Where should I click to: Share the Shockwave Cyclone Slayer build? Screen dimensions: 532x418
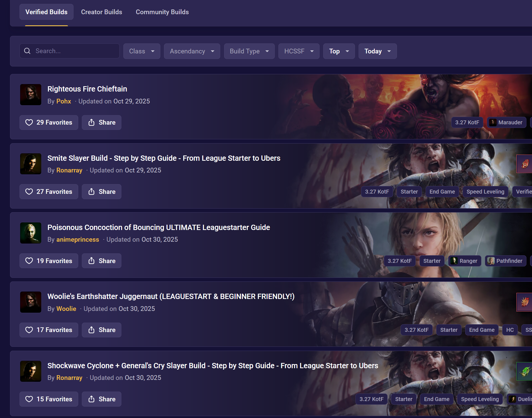102,399
